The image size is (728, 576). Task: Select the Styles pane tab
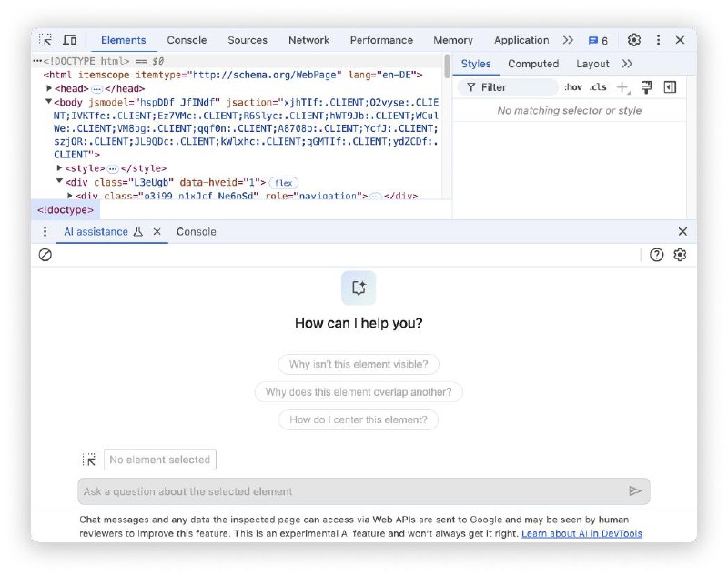476,64
